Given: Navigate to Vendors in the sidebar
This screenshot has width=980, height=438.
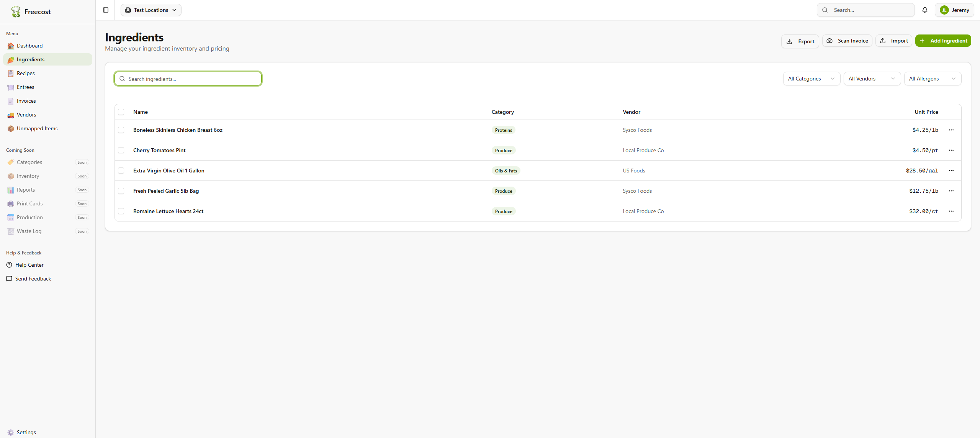Looking at the screenshot, I should click(x=26, y=115).
